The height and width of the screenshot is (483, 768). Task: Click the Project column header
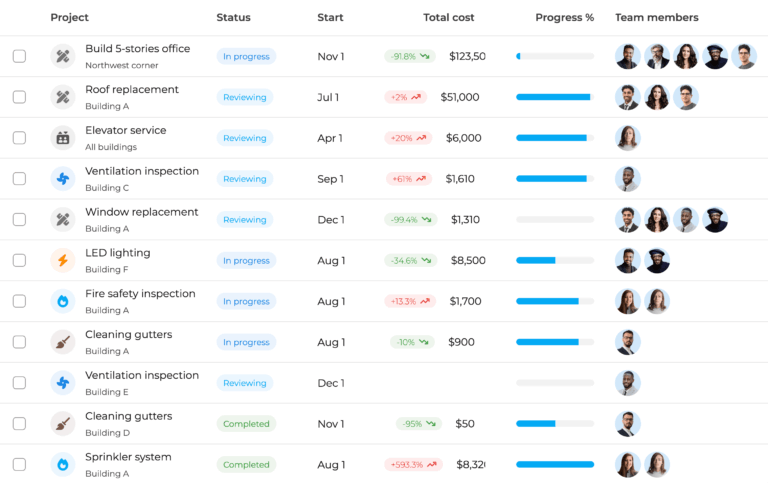(69, 18)
